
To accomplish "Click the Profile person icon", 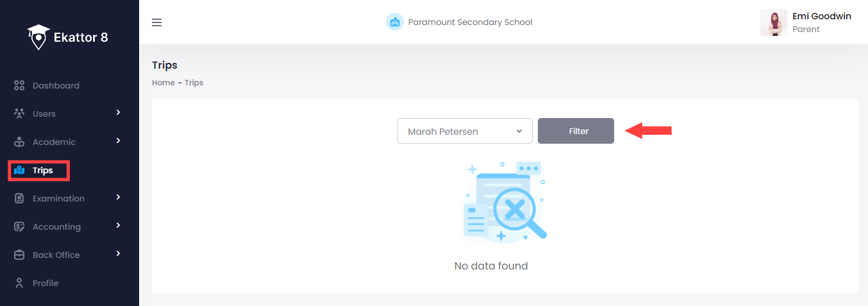I will click(x=19, y=283).
